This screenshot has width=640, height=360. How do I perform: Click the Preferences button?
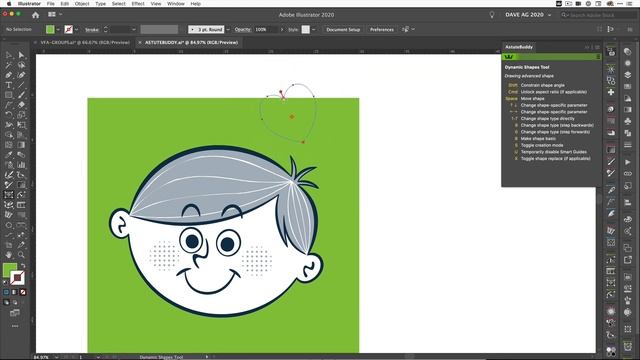[x=382, y=29]
